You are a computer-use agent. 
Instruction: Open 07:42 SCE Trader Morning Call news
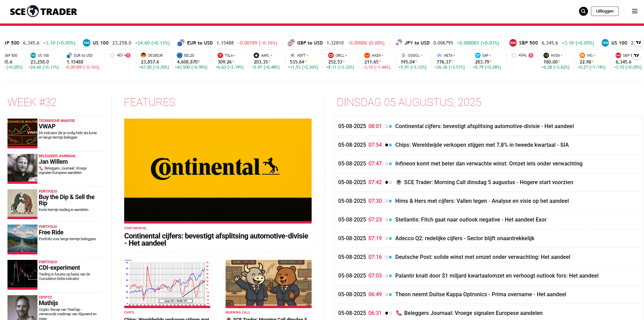click(489, 182)
